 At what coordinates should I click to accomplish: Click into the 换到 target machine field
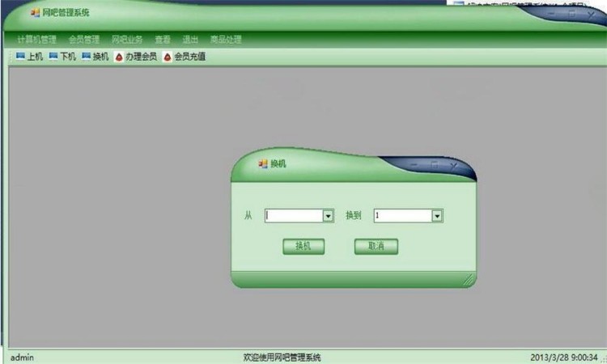pyautogui.click(x=403, y=216)
